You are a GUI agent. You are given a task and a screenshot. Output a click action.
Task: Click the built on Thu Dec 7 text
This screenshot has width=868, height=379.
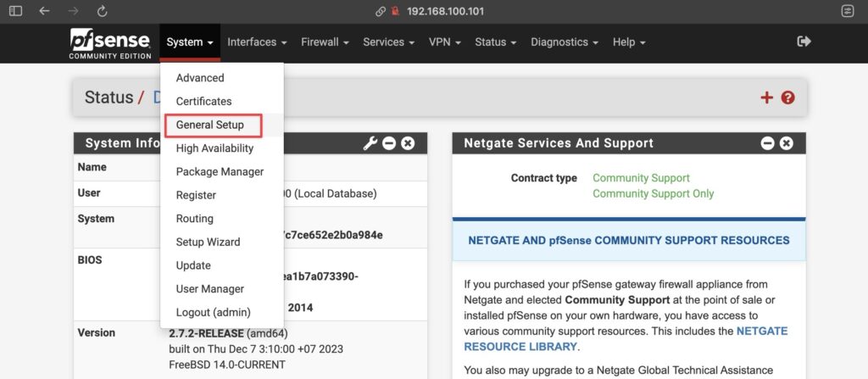(256, 349)
